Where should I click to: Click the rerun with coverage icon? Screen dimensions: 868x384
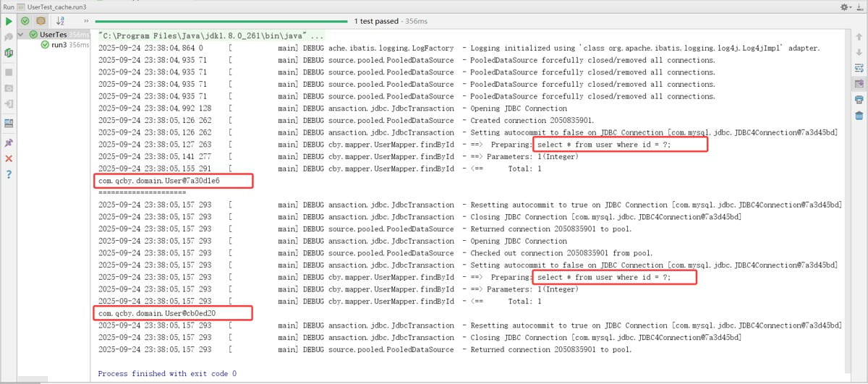coord(9,54)
